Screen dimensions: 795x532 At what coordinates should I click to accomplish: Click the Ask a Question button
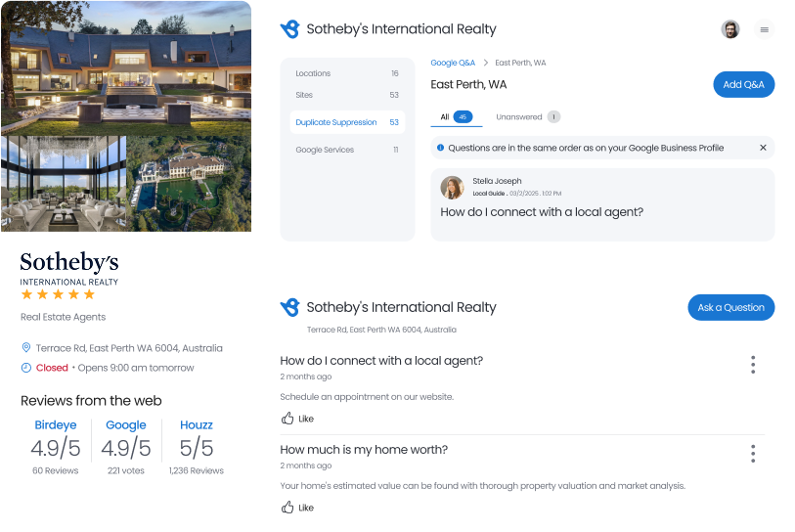pos(730,307)
